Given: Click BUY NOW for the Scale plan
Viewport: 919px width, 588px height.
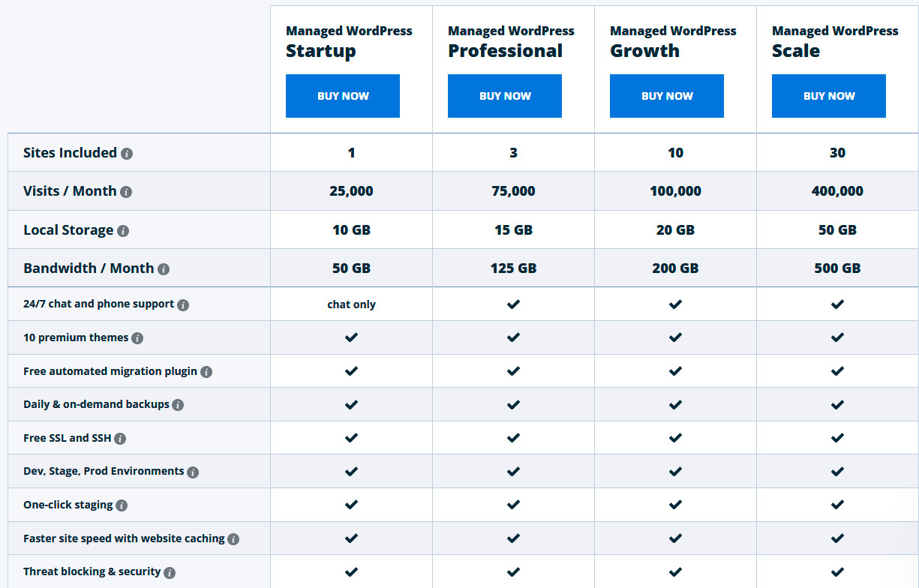Looking at the screenshot, I should click(x=828, y=96).
